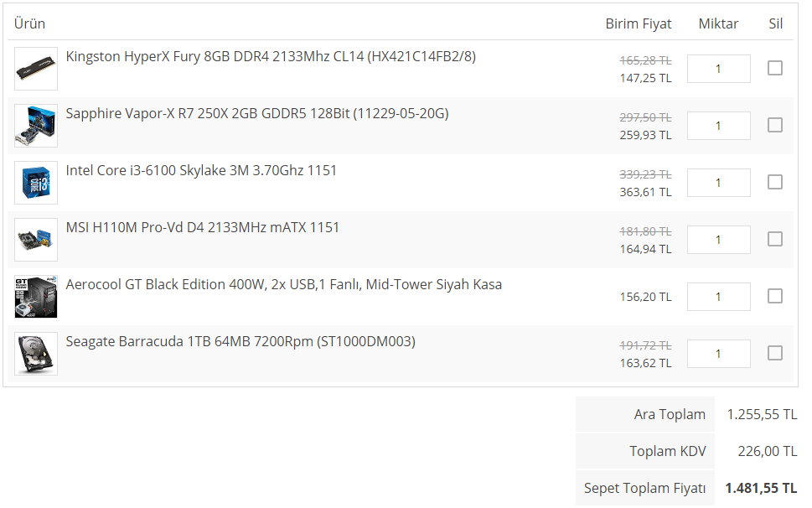Click the Aerocool GT case image
Screen dimensions: 812x508
pos(36,297)
